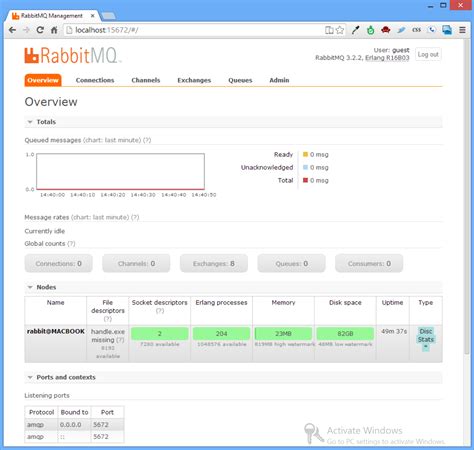
Task: Click the Erlang processes bar showing 204
Action: click(x=221, y=333)
